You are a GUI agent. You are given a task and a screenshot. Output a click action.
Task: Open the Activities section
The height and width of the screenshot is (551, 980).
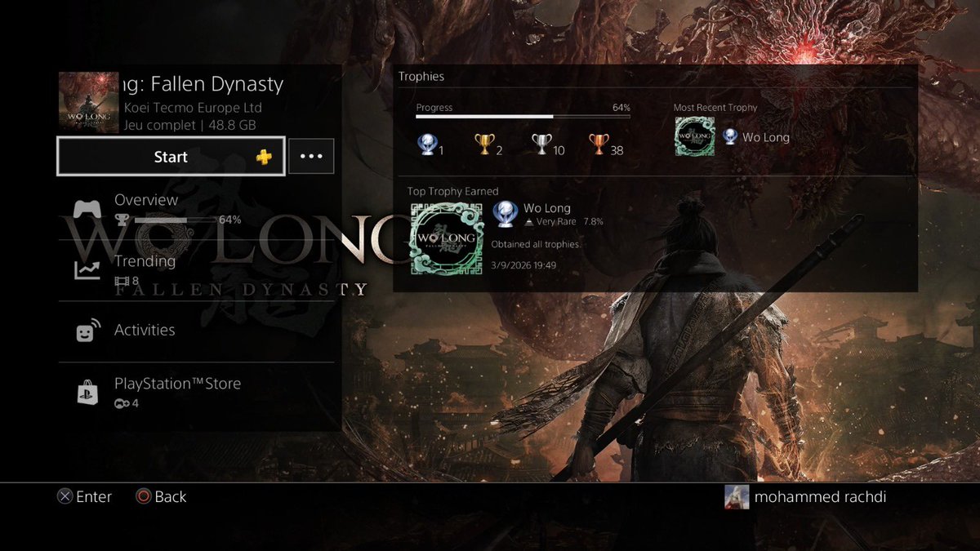click(196, 331)
